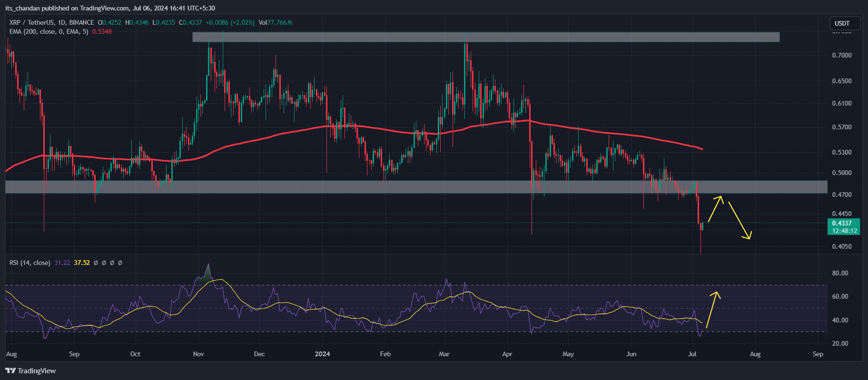
Task: Select the yellow upward arrow on price chart
Action: [x=715, y=209]
